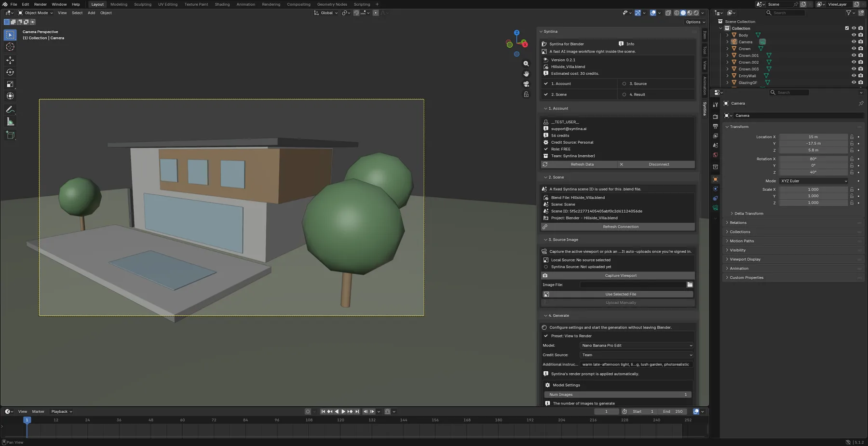Open the Render menu

coord(41,4)
